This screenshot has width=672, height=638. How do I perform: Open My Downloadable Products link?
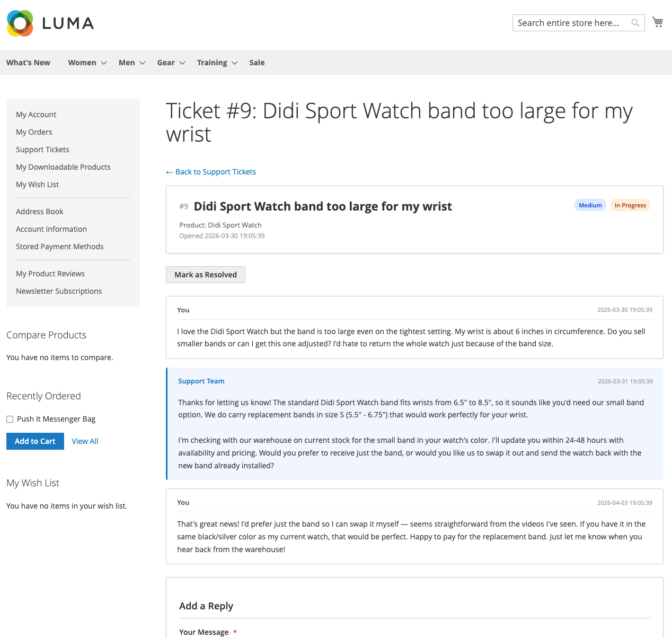[x=63, y=167]
